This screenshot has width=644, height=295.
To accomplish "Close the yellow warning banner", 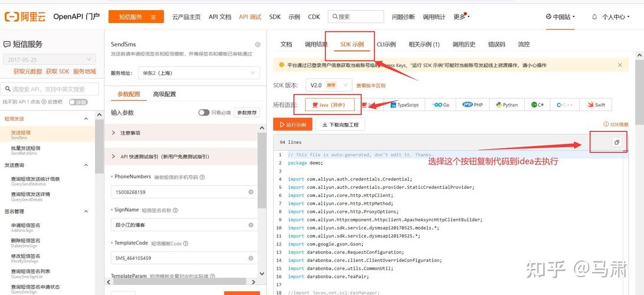I will [x=620, y=65].
